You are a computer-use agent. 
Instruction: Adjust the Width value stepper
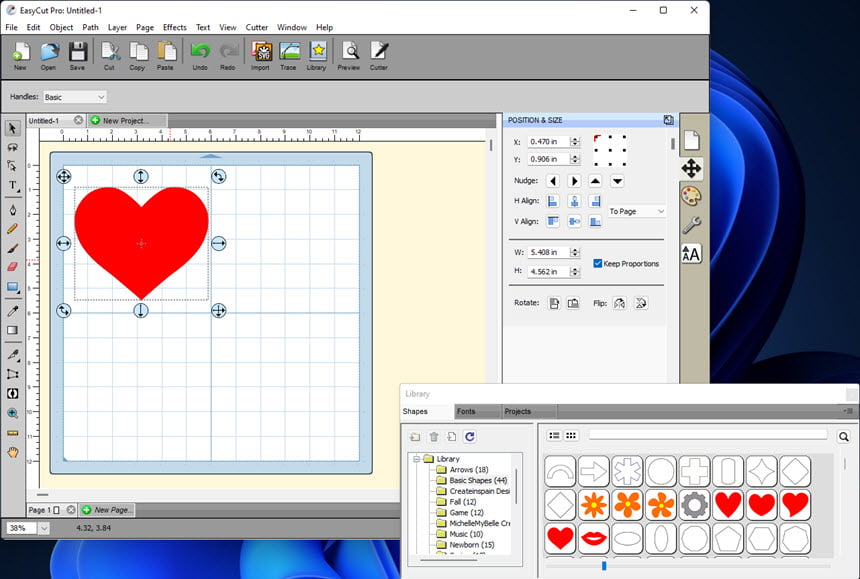575,252
